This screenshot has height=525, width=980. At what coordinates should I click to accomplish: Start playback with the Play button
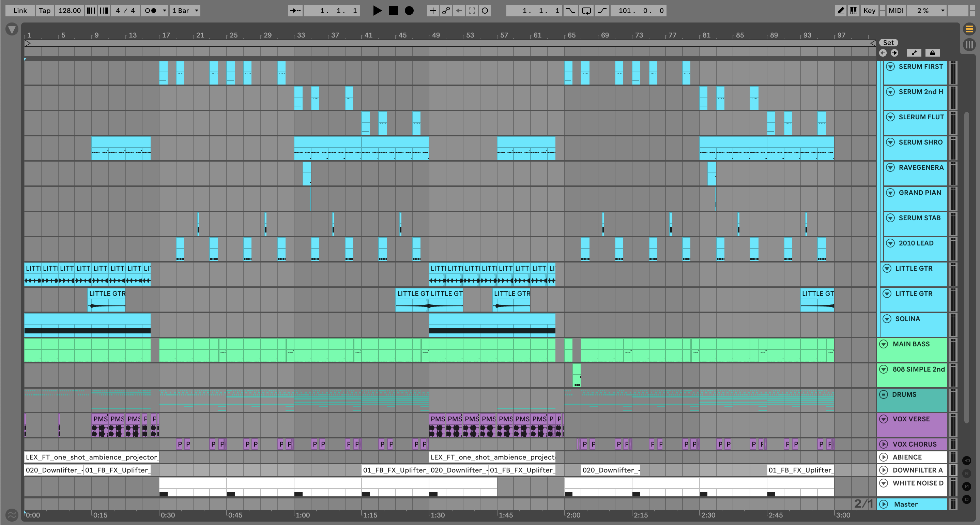[x=377, y=11]
